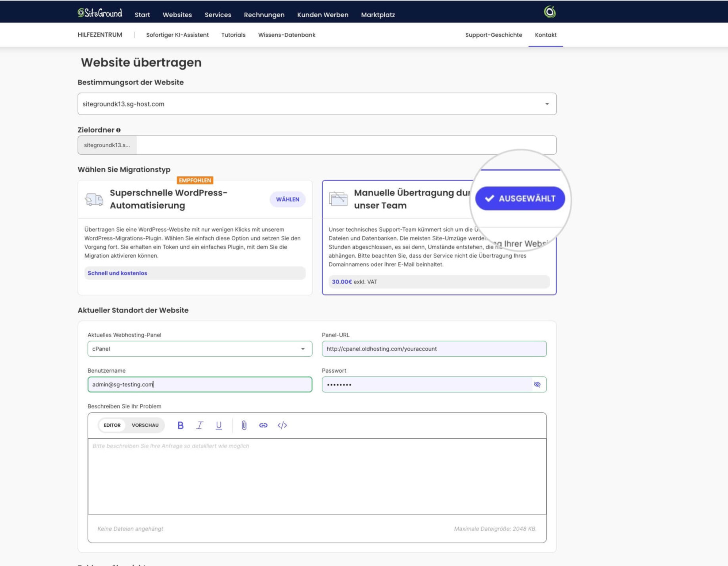
Task: Open the Services menu item
Action: click(218, 15)
